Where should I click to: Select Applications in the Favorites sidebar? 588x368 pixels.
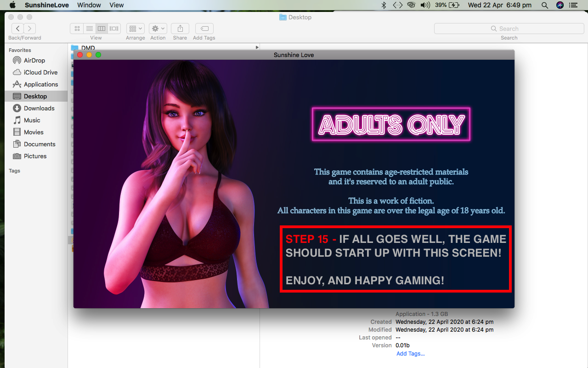point(41,84)
